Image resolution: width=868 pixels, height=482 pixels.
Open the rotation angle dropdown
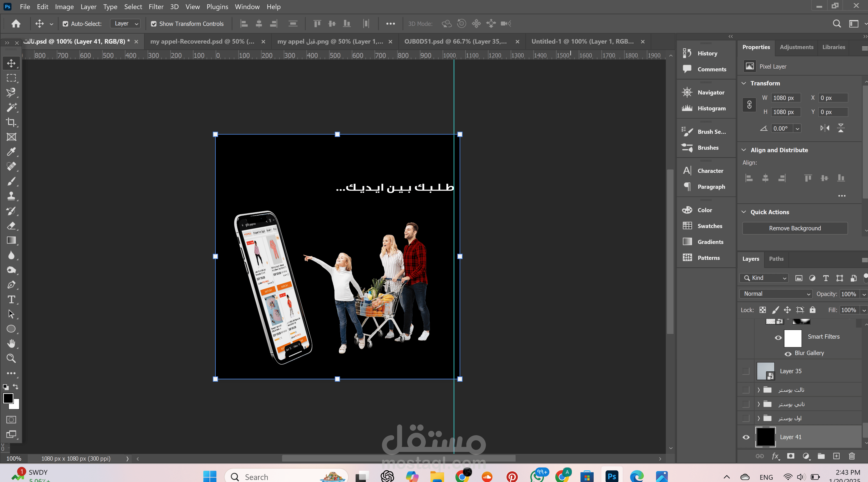point(798,129)
